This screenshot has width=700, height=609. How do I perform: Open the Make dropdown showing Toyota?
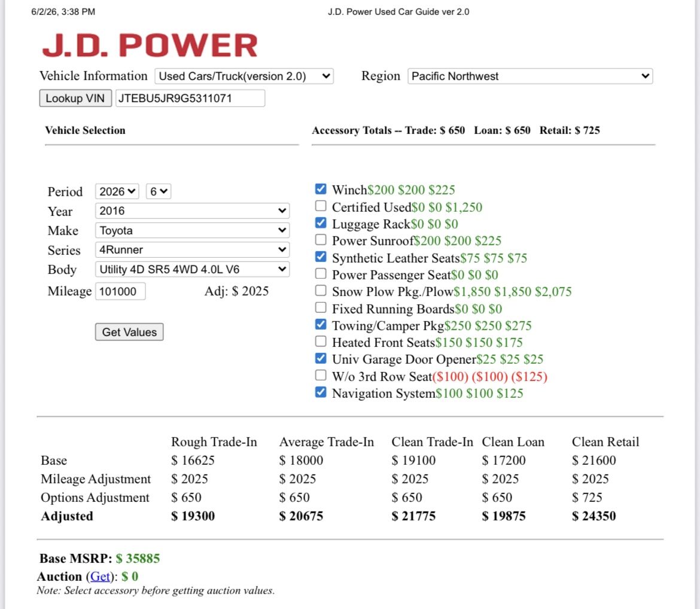pos(193,230)
